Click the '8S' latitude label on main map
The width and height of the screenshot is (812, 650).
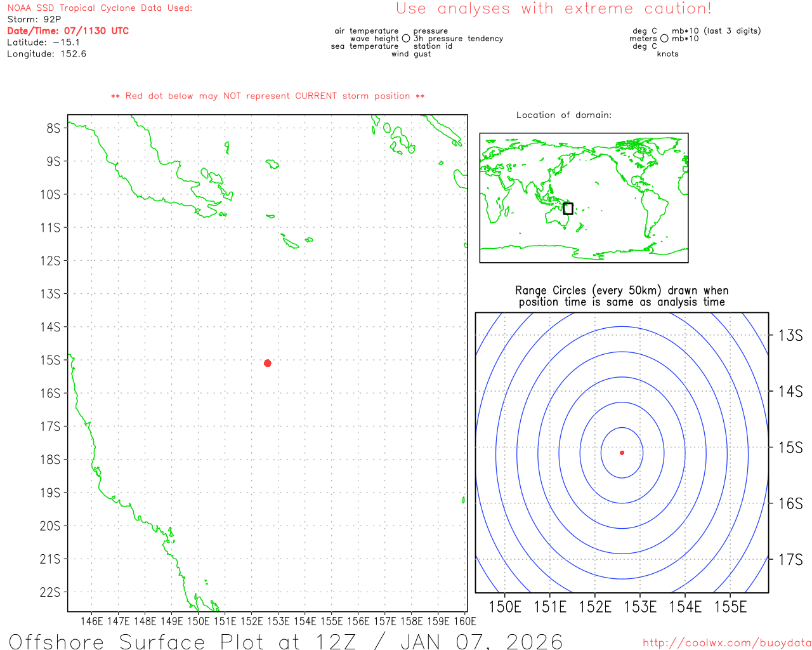(x=53, y=128)
